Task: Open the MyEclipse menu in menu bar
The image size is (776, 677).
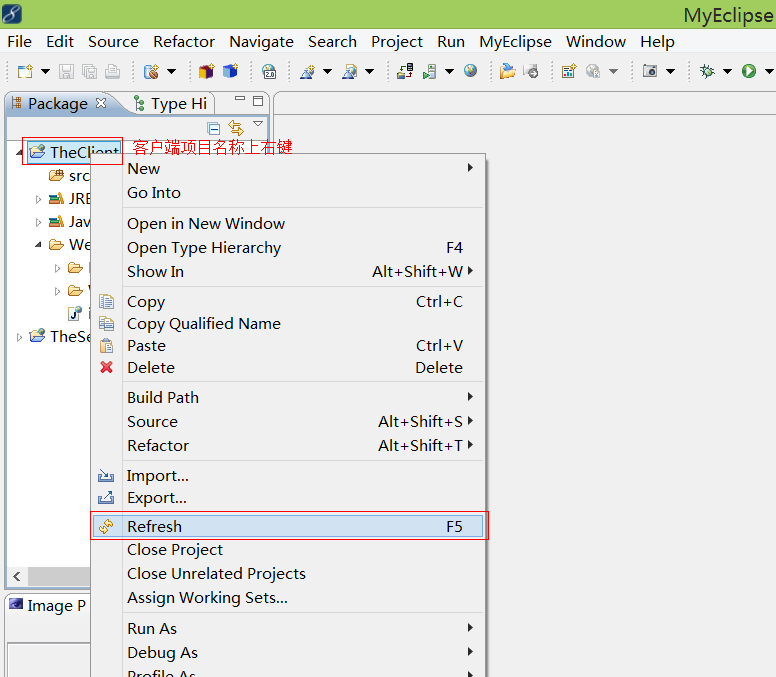Action: click(x=515, y=42)
